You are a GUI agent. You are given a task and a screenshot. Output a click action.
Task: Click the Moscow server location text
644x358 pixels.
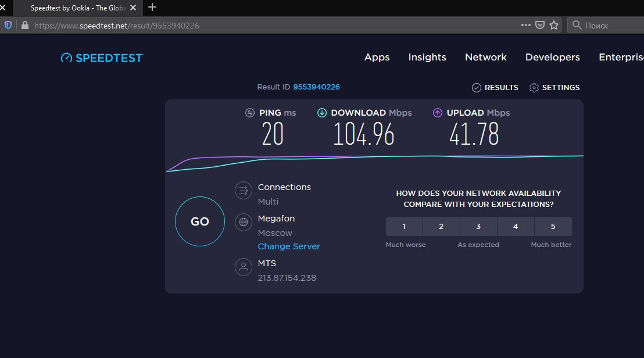pyautogui.click(x=275, y=233)
